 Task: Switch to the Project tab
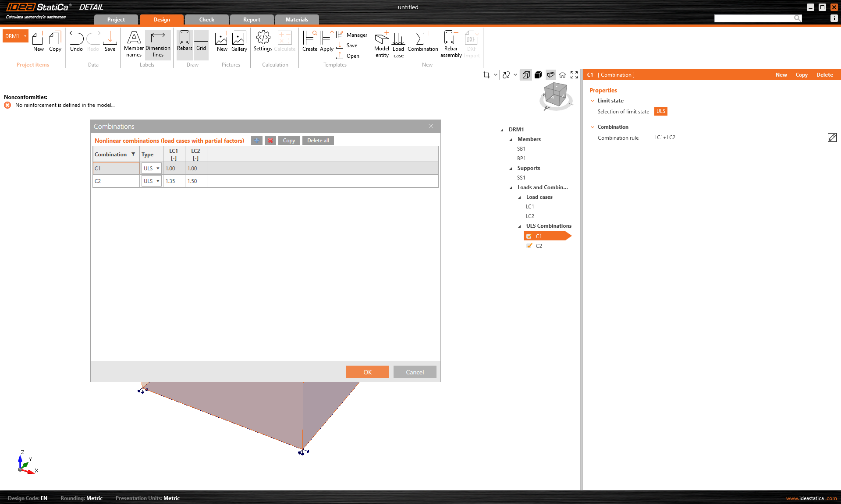[x=116, y=20]
